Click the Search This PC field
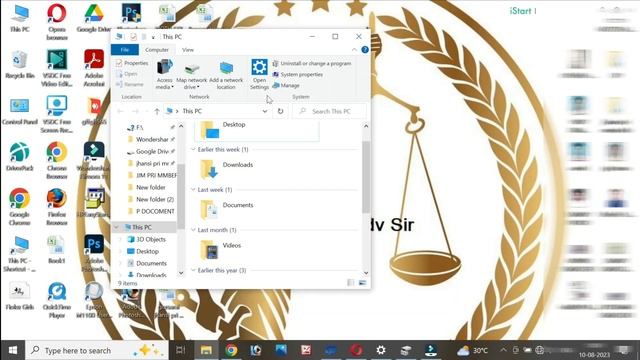The height and width of the screenshot is (360, 640). click(x=329, y=111)
